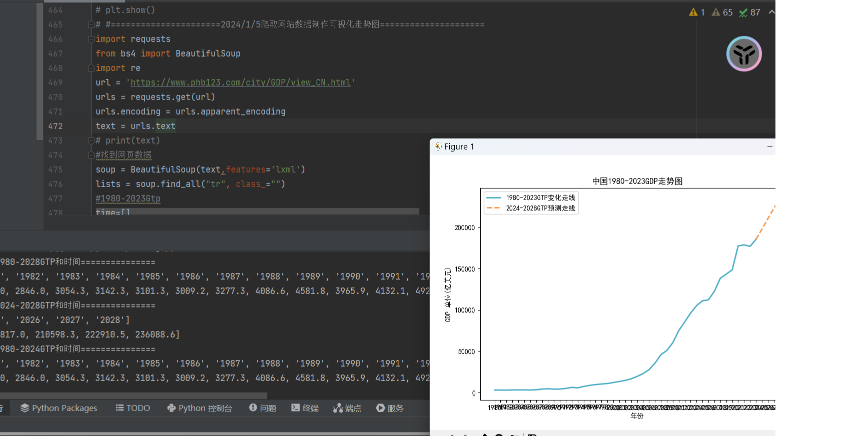The height and width of the screenshot is (436, 868).
Task: Click the exclamation icon beside 问题
Action: pyautogui.click(x=253, y=407)
